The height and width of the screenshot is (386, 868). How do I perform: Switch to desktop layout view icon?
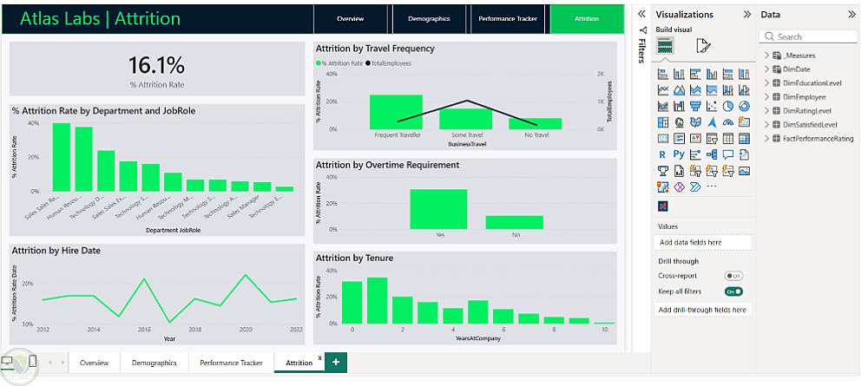(x=7, y=362)
